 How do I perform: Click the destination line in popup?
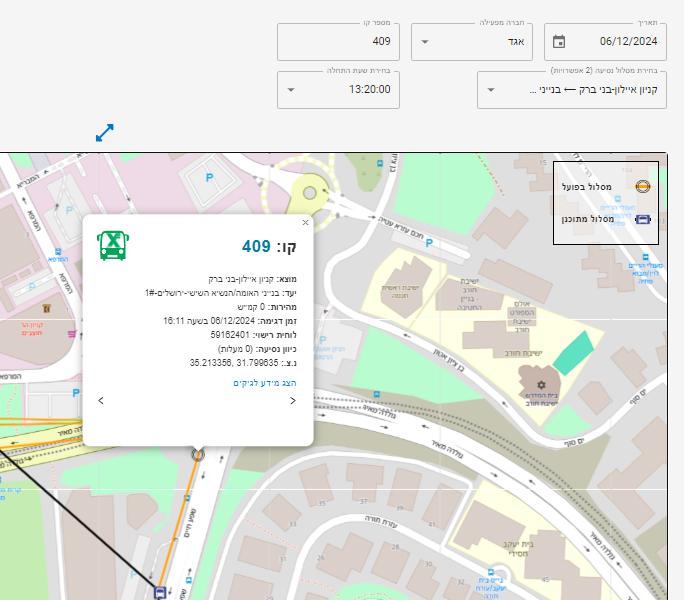pyautogui.click(x=221, y=293)
